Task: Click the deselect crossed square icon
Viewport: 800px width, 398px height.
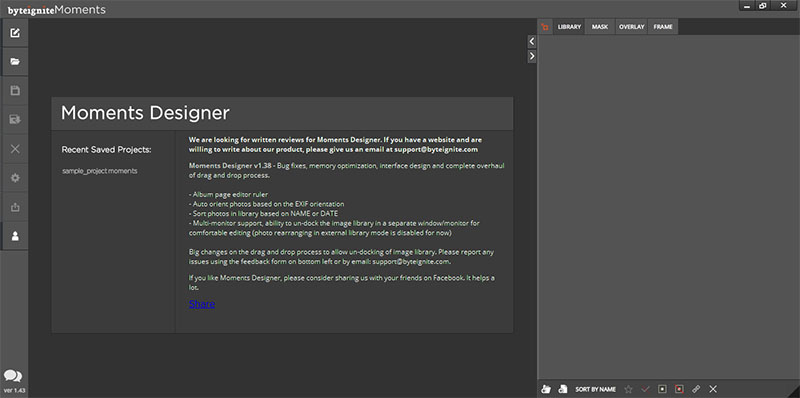Action: coord(679,389)
